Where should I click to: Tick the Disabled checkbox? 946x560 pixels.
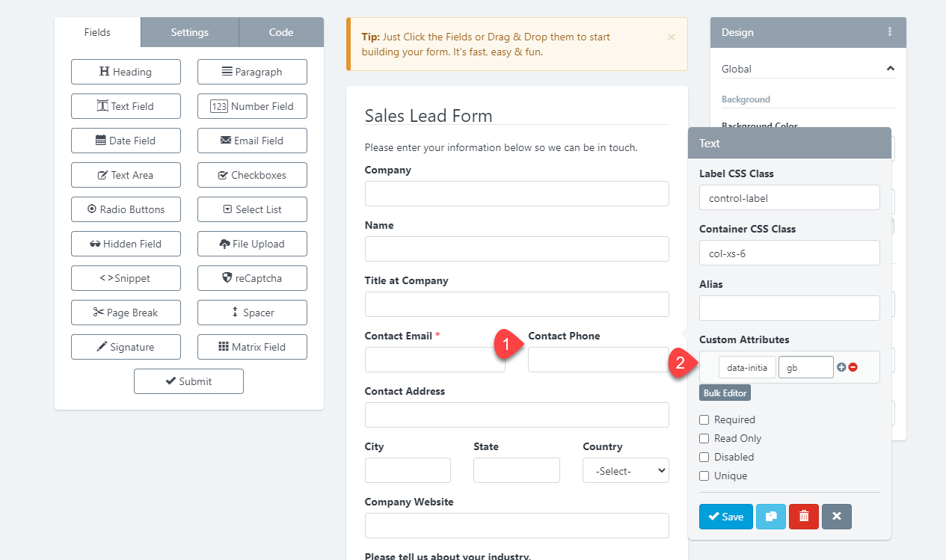click(704, 457)
